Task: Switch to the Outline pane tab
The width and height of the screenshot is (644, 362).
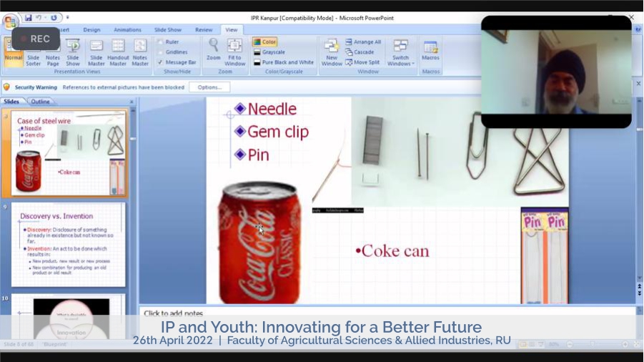Action: click(x=40, y=102)
